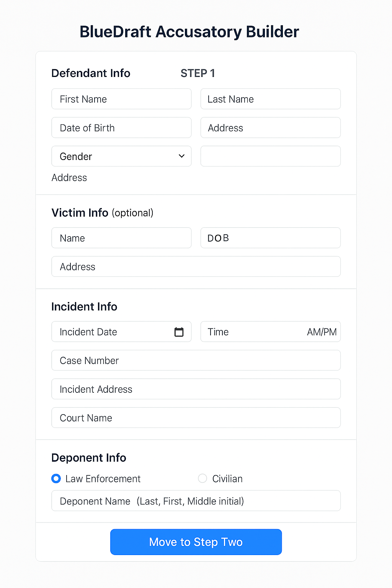Click the AM/PM selector in Time field
Screen dimensions: 392x588
pos(322,332)
